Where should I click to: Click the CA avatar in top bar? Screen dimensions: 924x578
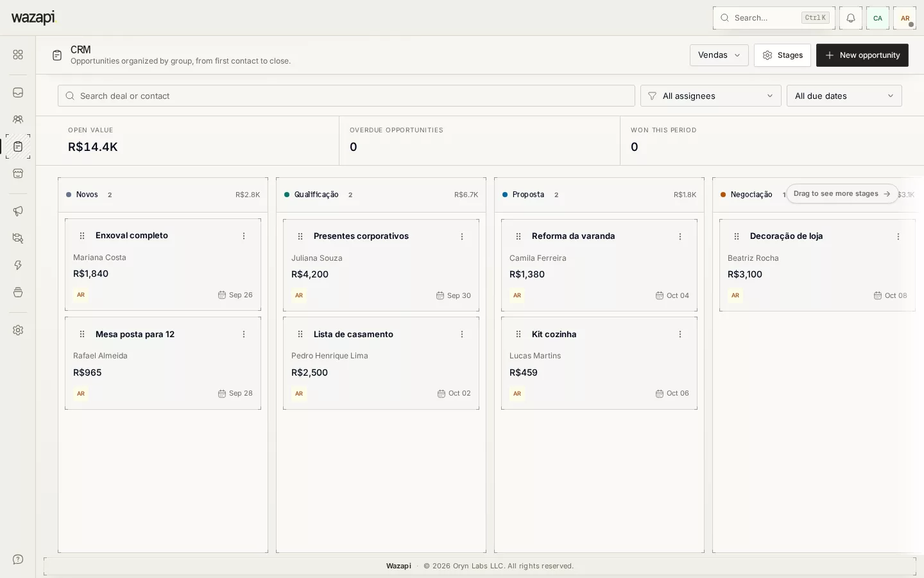click(878, 18)
